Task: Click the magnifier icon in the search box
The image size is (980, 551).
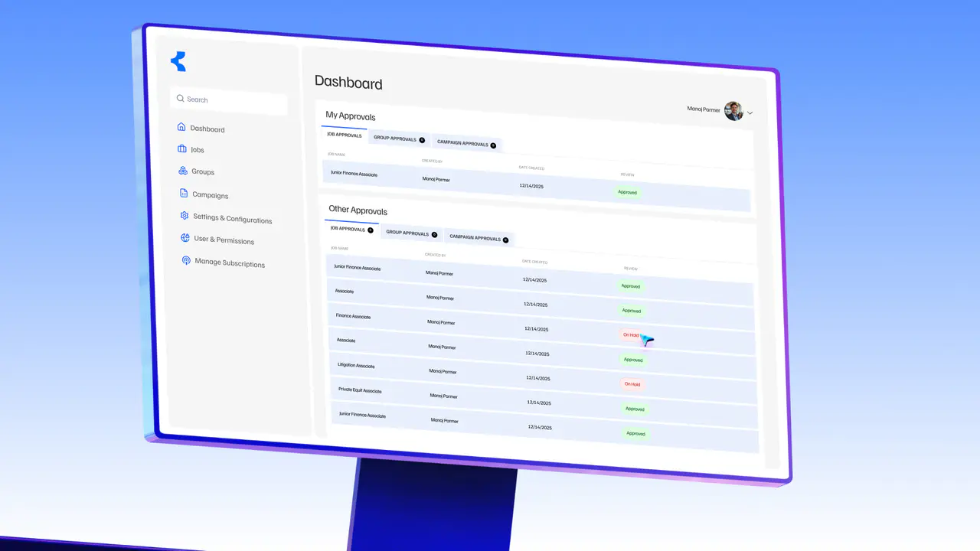Action: tap(181, 98)
